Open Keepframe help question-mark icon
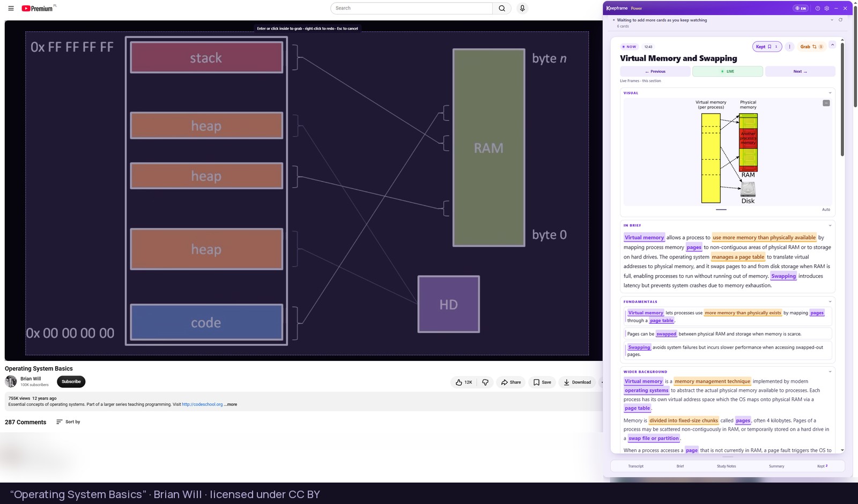This screenshot has width=858, height=504. click(818, 8)
